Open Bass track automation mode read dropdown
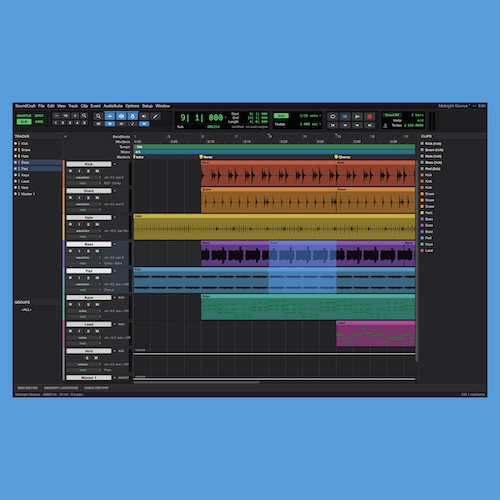 (84, 263)
